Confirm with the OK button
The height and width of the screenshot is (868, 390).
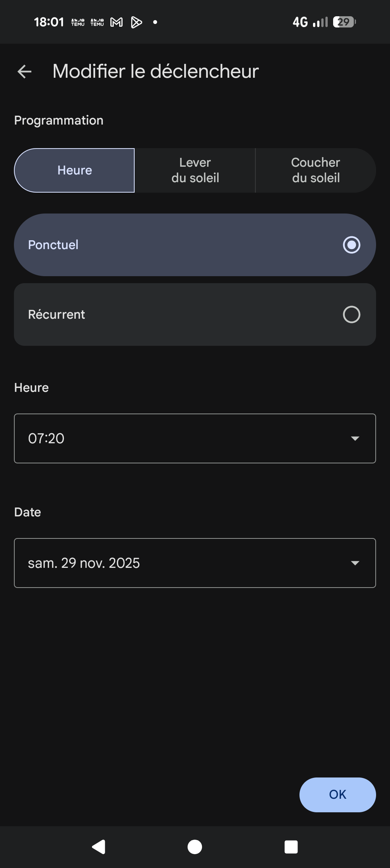337,795
